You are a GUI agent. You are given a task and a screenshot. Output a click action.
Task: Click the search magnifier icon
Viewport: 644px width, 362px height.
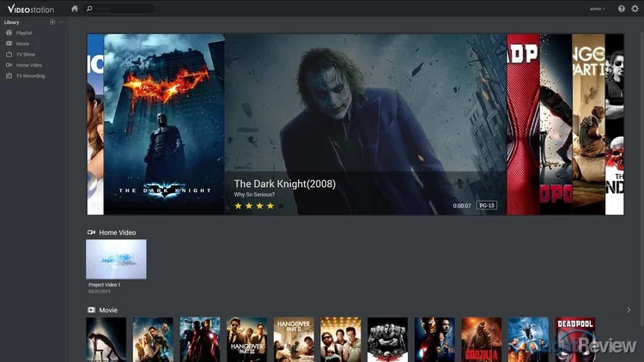tap(89, 9)
